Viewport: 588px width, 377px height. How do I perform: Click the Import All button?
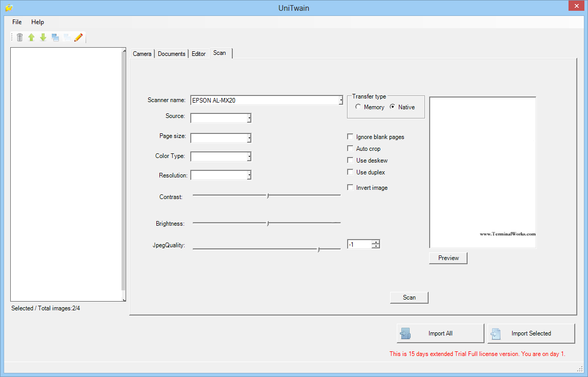440,333
